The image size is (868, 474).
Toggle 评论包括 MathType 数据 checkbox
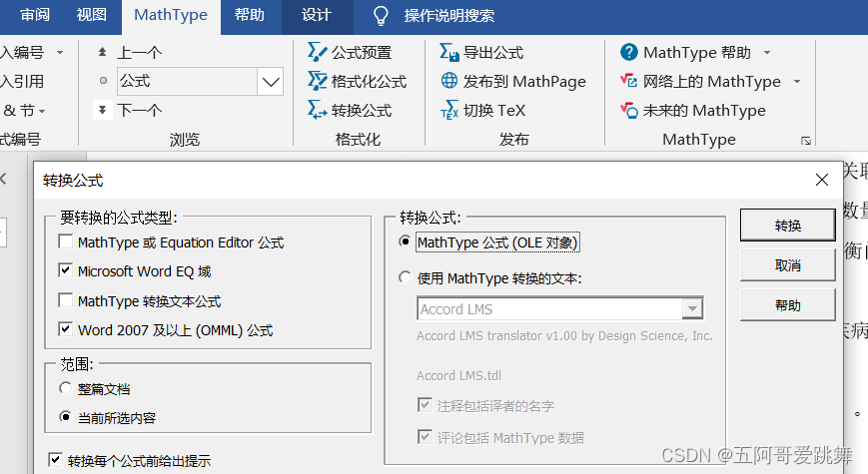pyautogui.click(x=425, y=437)
